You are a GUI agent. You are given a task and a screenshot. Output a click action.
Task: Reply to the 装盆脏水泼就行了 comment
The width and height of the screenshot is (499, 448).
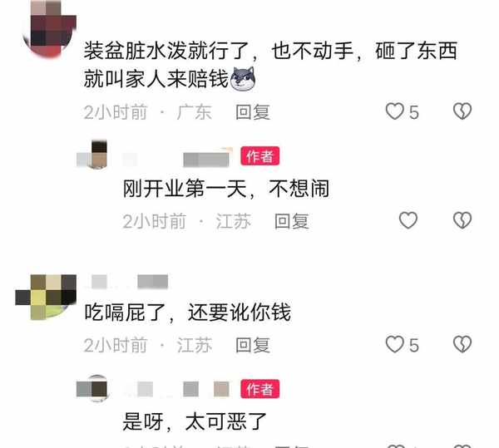click(253, 112)
